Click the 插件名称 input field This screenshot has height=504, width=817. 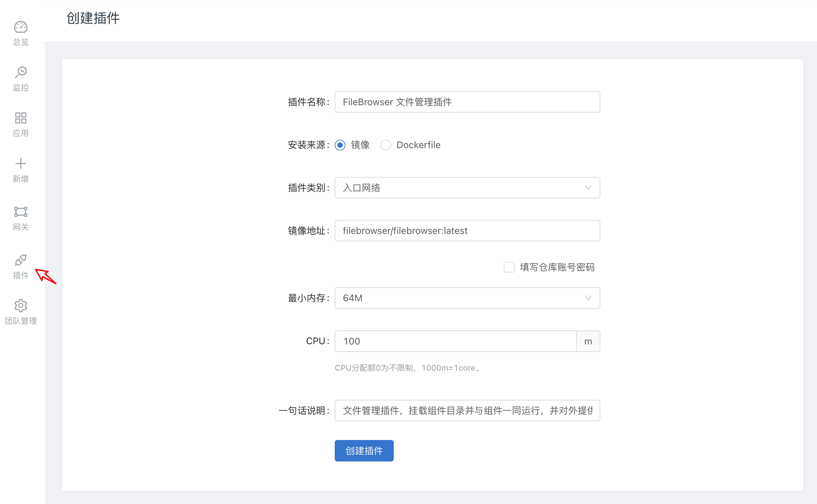(x=467, y=102)
